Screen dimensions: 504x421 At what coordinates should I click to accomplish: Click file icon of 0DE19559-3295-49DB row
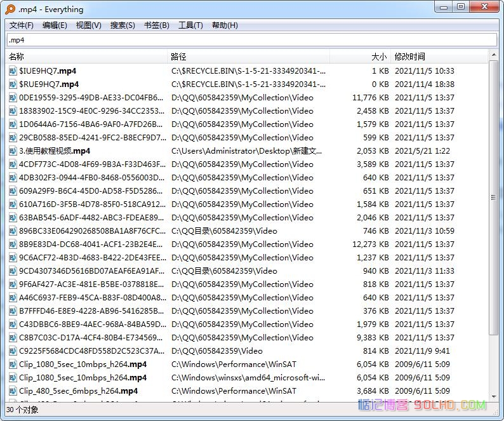click(x=13, y=97)
